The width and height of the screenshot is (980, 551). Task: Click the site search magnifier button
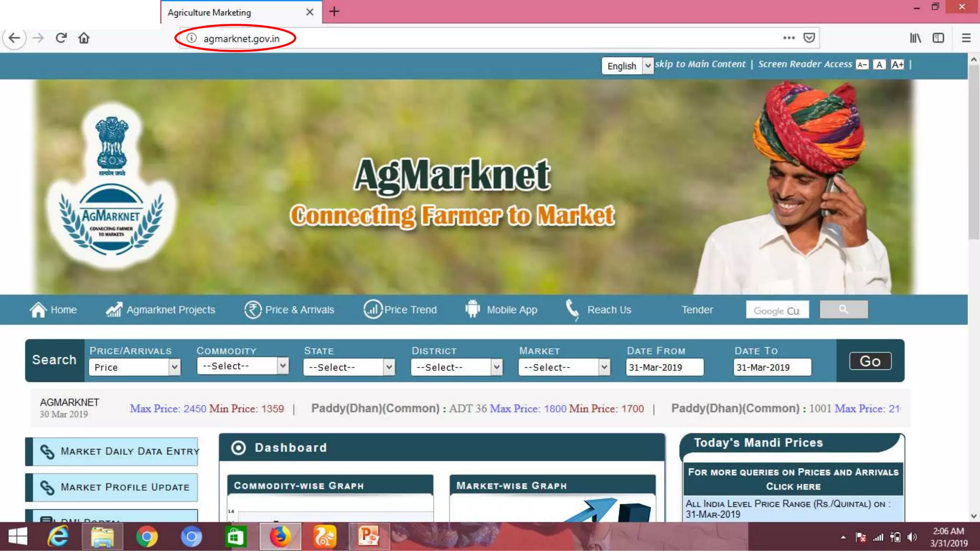[843, 309]
